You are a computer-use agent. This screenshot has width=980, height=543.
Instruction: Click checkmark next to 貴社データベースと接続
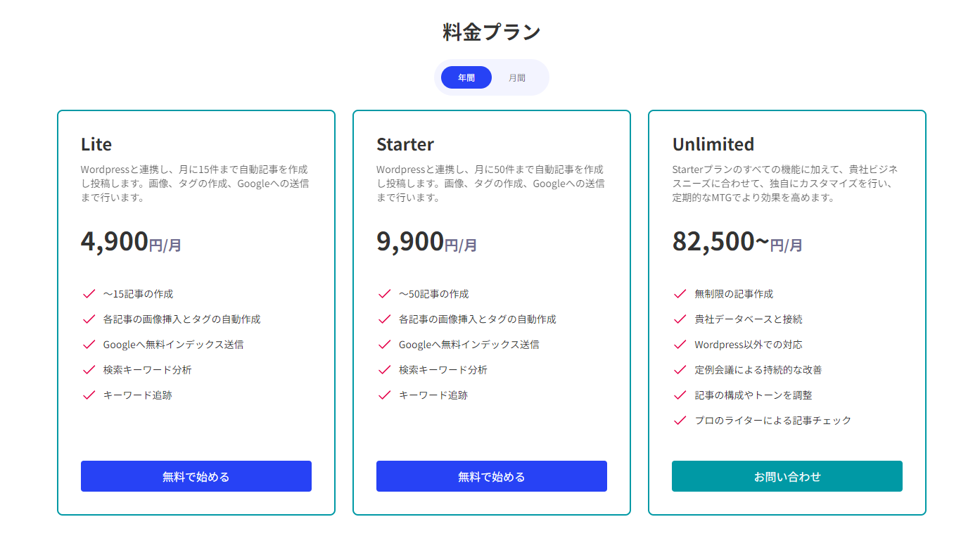(680, 319)
